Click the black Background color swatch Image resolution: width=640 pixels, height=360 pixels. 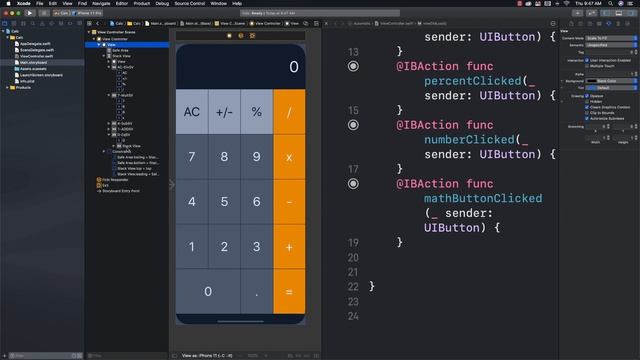591,81
